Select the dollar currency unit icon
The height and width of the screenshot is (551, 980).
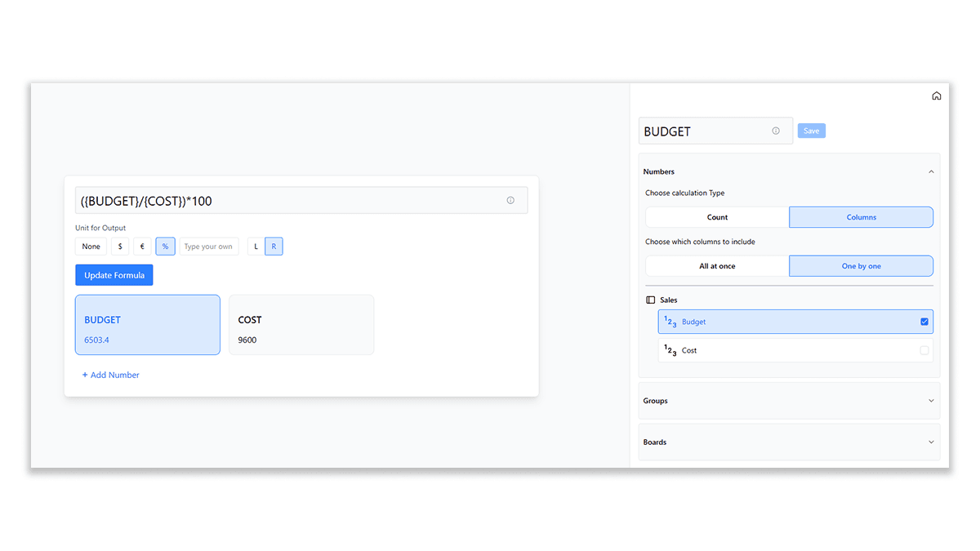[120, 246]
